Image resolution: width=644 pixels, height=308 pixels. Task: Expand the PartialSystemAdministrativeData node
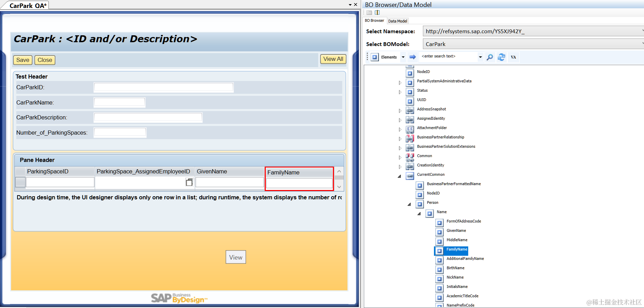400,83
